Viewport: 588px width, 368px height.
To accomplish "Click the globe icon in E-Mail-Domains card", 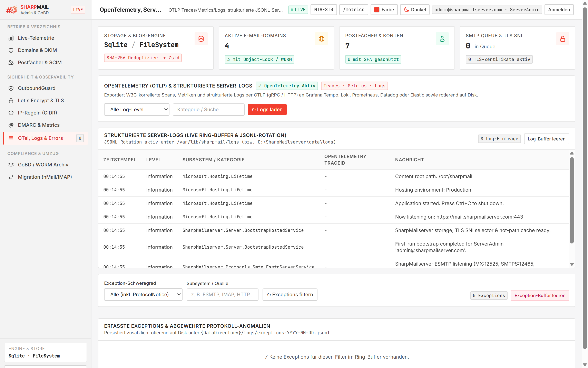I will coord(321,39).
